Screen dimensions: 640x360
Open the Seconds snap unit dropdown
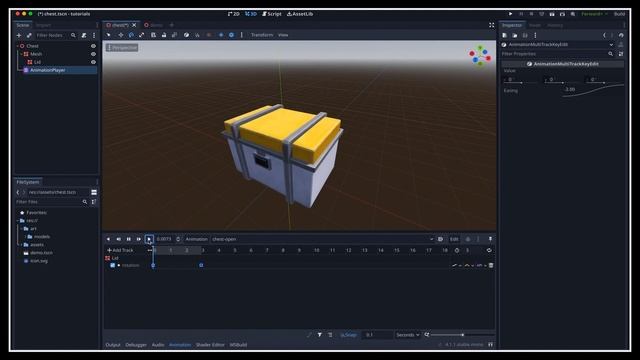point(408,335)
